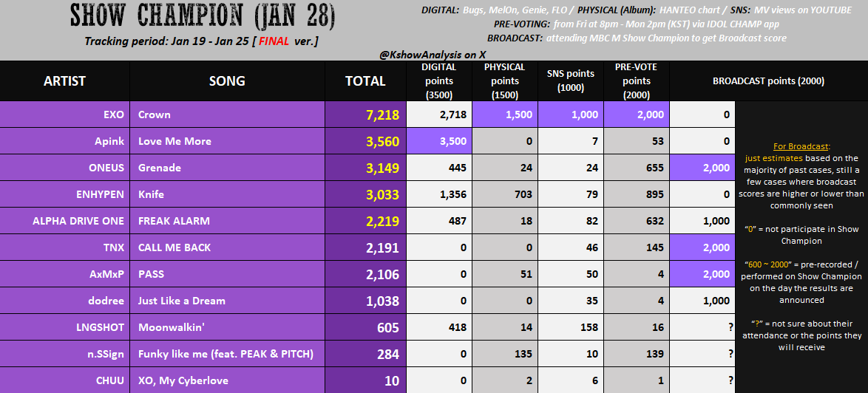868x393 pixels.
Task: Click ENHYPEN's digital points 1,356
Action: (439, 194)
